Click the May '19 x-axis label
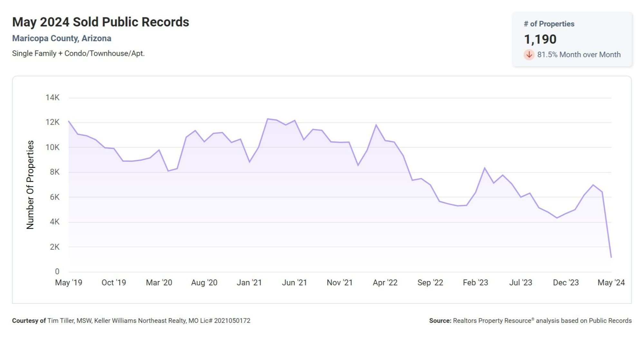 (69, 283)
